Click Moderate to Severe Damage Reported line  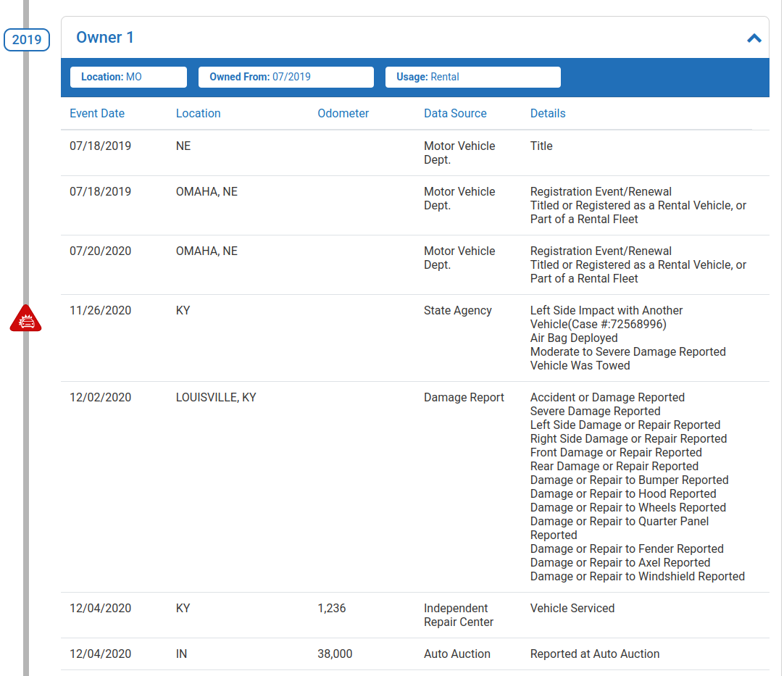coord(627,352)
